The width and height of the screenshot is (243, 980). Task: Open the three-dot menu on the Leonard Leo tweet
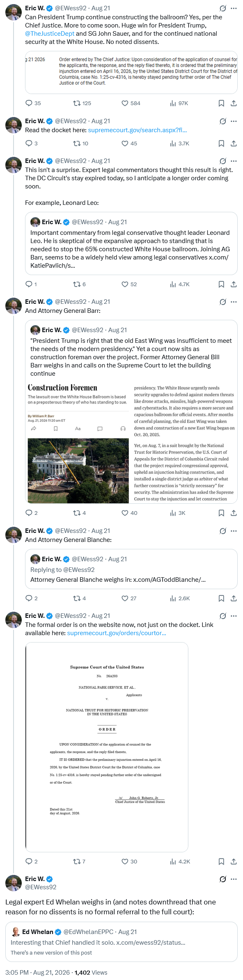click(x=234, y=161)
